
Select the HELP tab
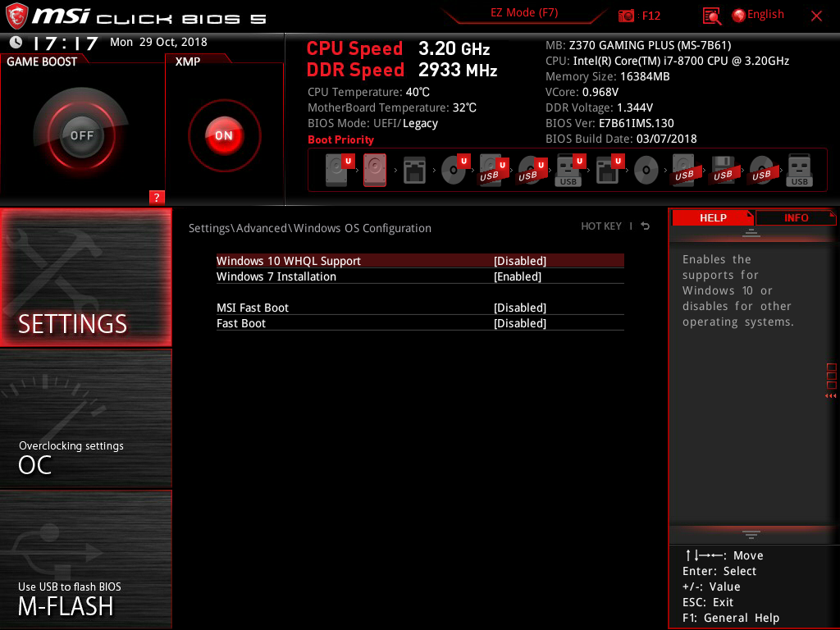[713, 218]
